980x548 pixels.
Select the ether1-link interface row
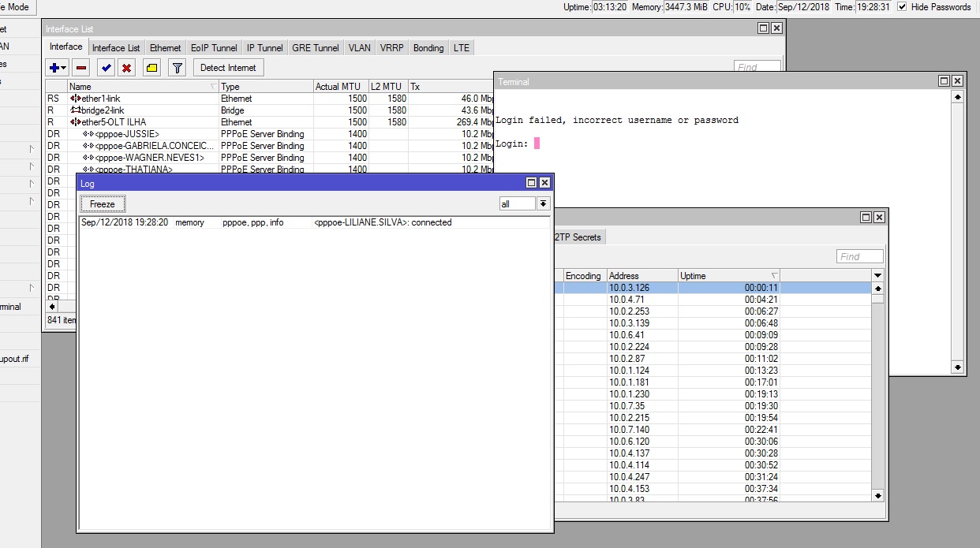[100, 99]
